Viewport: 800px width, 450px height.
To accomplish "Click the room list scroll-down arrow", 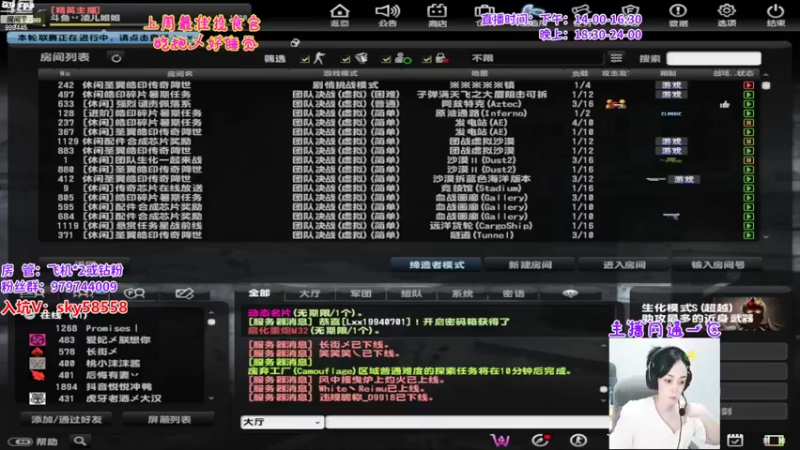I will pos(766,237).
